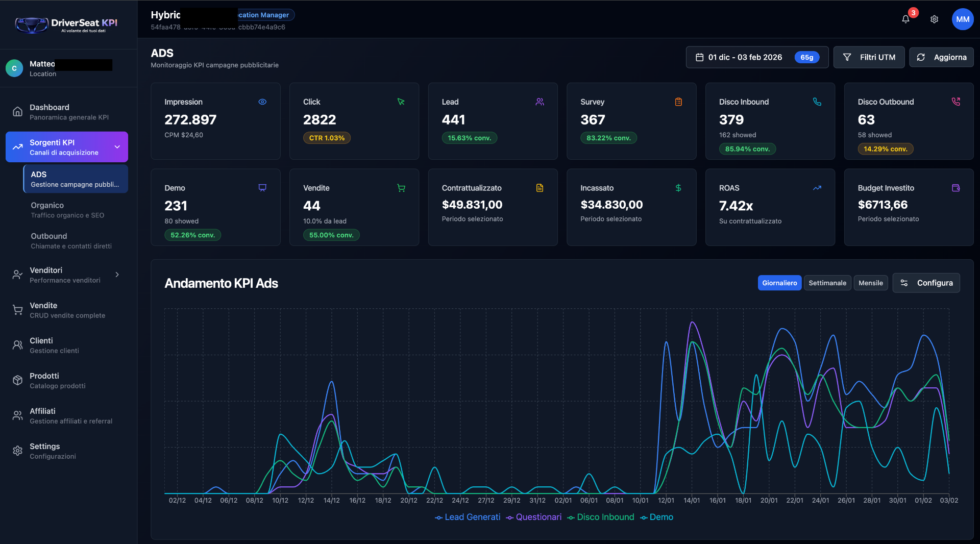980x544 pixels.
Task: Click the cursor icon on Click card
Action: tap(401, 102)
